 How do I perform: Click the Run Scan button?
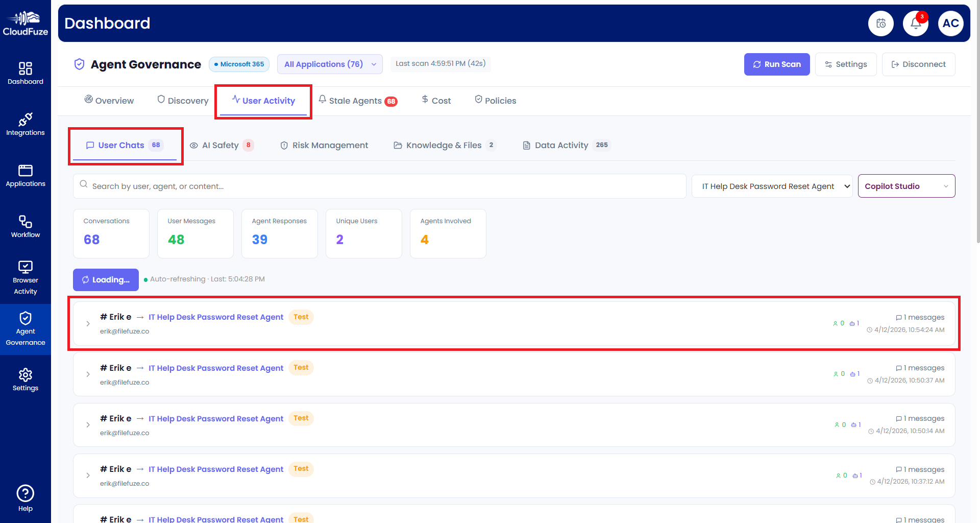(777, 64)
